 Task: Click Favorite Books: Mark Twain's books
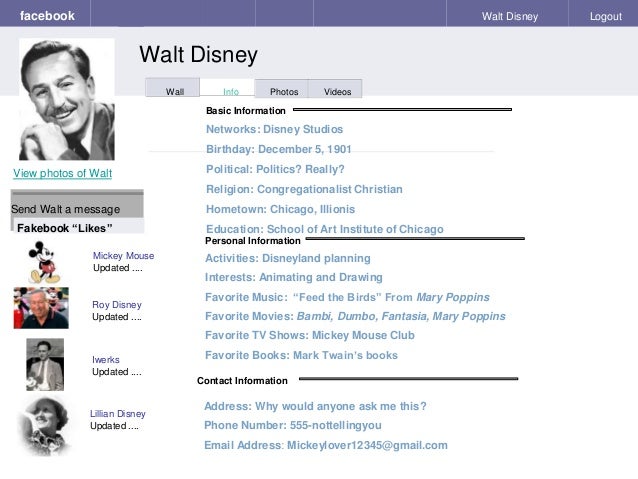pos(302,355)
